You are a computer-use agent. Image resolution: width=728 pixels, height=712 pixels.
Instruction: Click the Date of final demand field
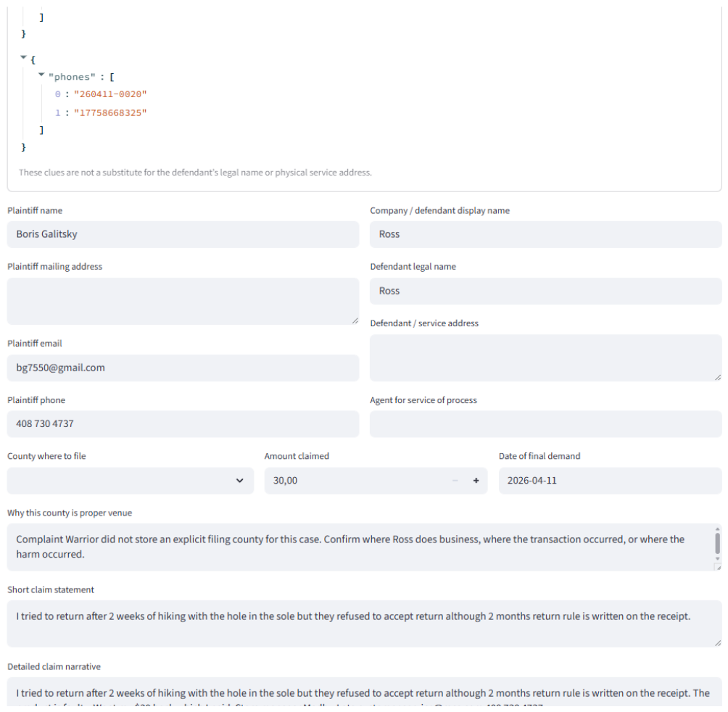[x=610, y=481]
